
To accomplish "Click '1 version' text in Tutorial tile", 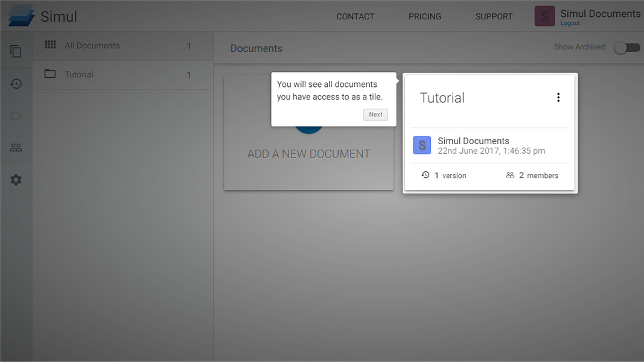I will [450, 175].
